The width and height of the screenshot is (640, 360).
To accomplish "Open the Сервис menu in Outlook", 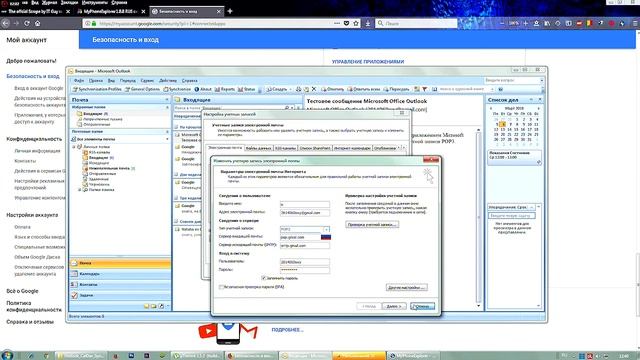I will tap(147, 81).
